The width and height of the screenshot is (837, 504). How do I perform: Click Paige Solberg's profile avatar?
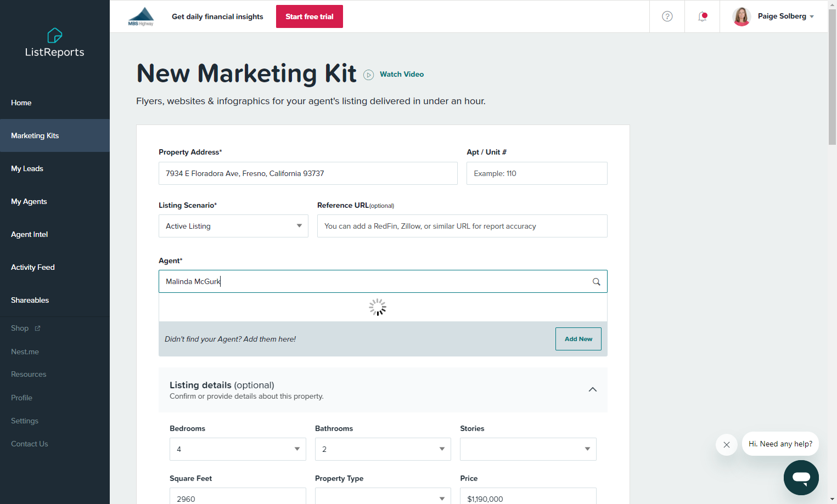[x=742, y=16]
